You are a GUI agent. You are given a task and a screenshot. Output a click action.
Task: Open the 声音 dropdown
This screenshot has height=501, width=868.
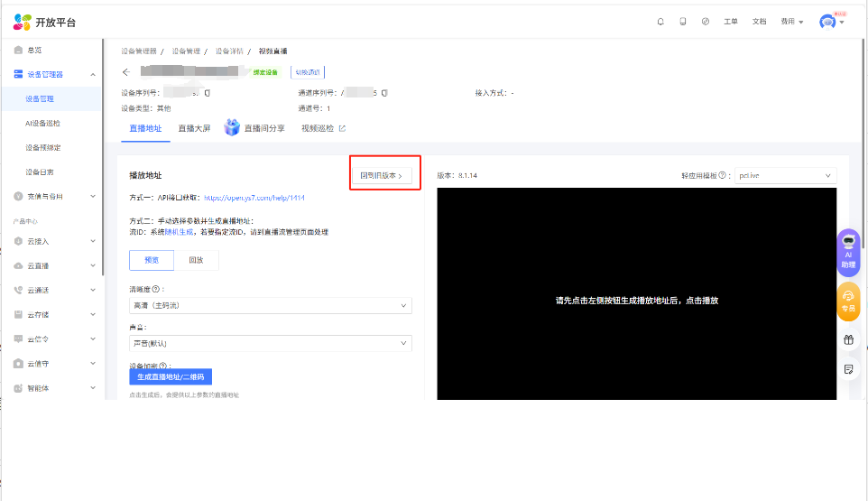[271, 343]
